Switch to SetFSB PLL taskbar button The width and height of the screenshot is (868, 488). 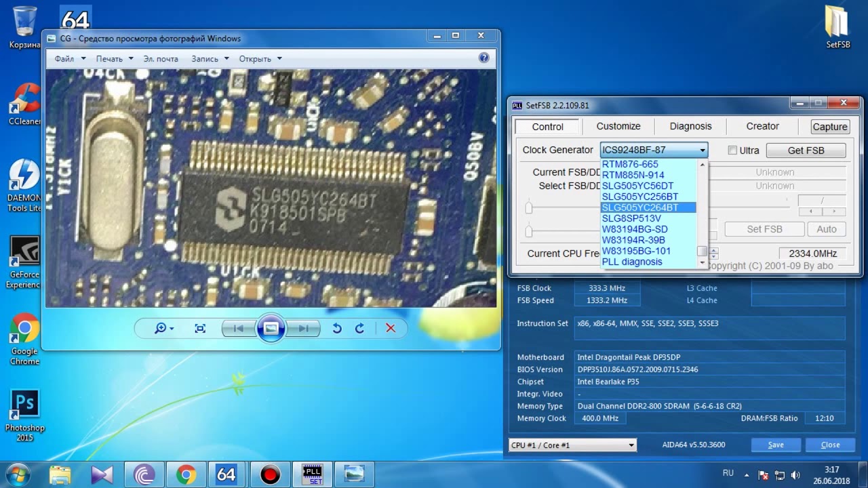313,474
